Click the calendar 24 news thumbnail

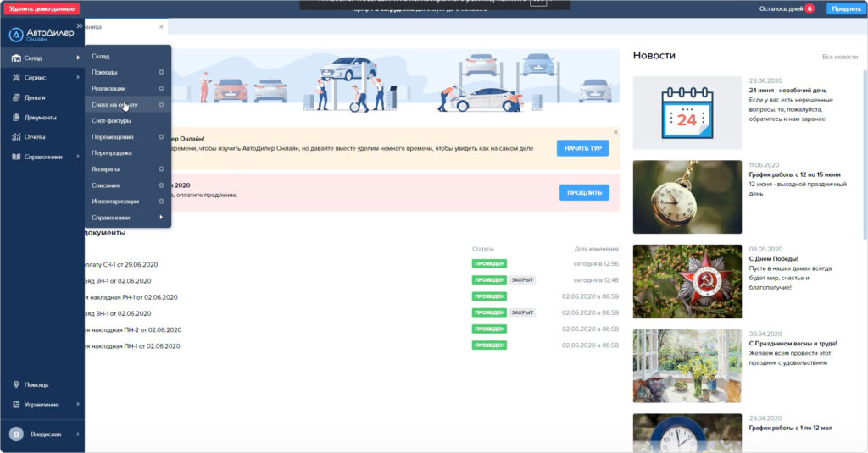tap(687, 113)
